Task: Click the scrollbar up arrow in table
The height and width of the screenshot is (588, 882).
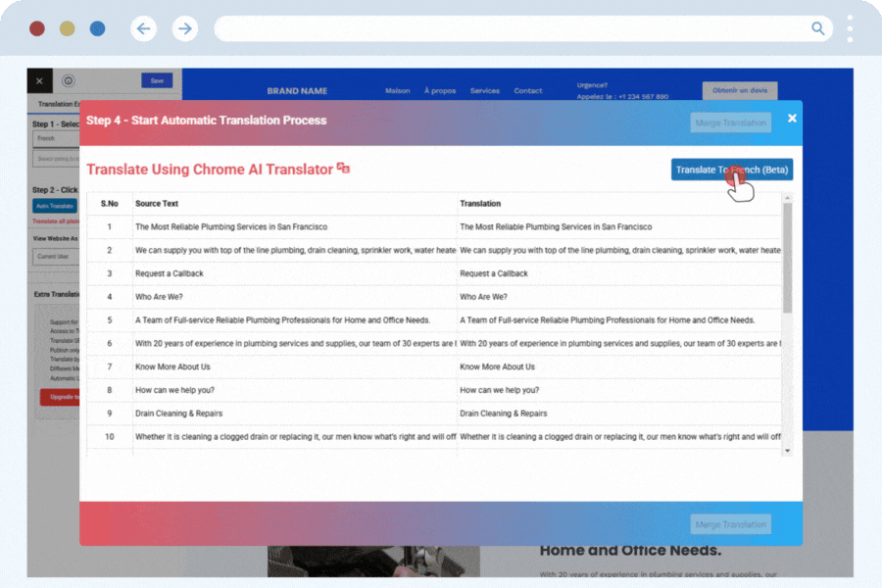Action: coord(787,199)
